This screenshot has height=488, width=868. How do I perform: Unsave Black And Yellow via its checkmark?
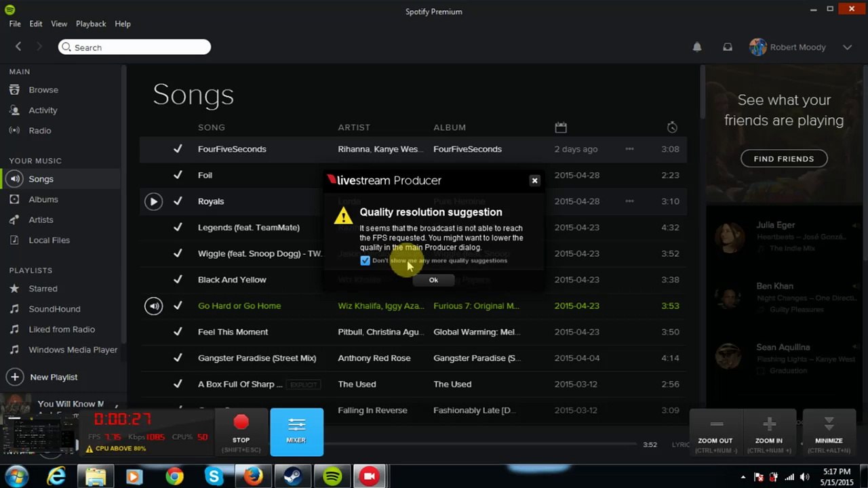click(178, 279)
